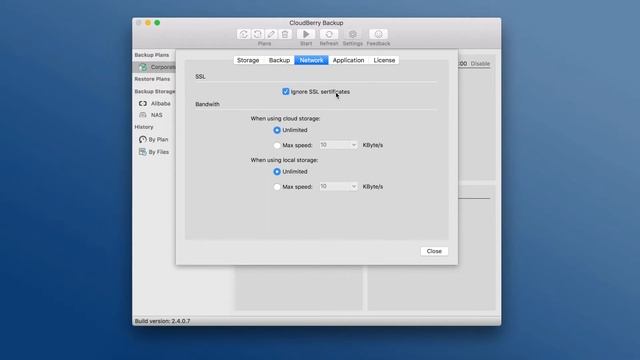Select Max speed radio for local storage

(x=277, y=187)
